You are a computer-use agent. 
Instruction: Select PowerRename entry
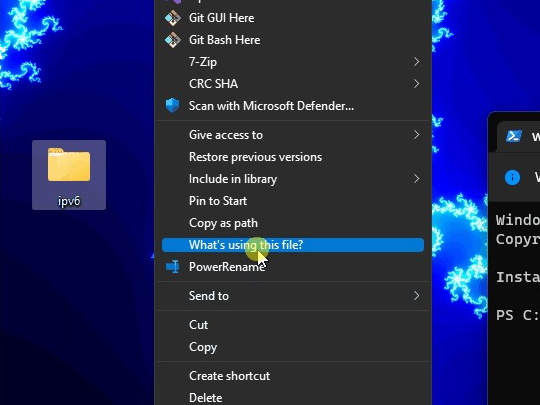(293, 267)
